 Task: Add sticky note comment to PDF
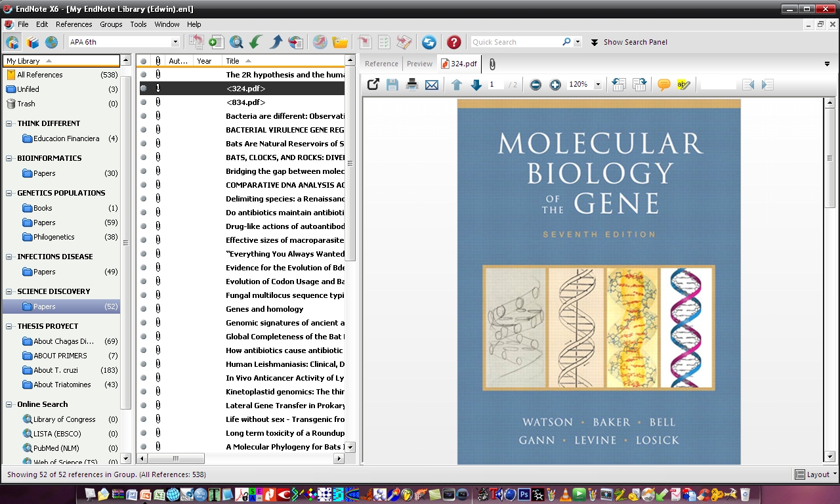(664, 85)
